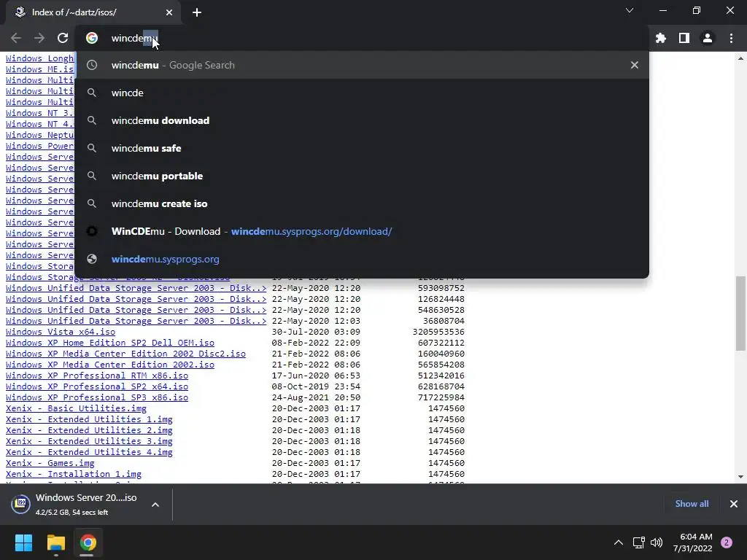Download Windows XP Professional RTM x86.iso
The height and width of the screenshot is (560, 747).
coord(97,376)
